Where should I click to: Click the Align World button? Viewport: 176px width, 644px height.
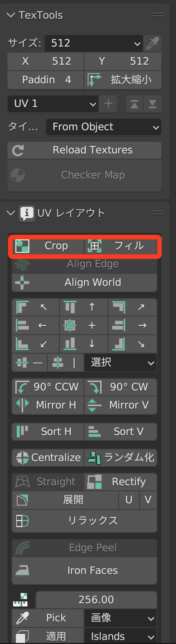coord(85,283)
